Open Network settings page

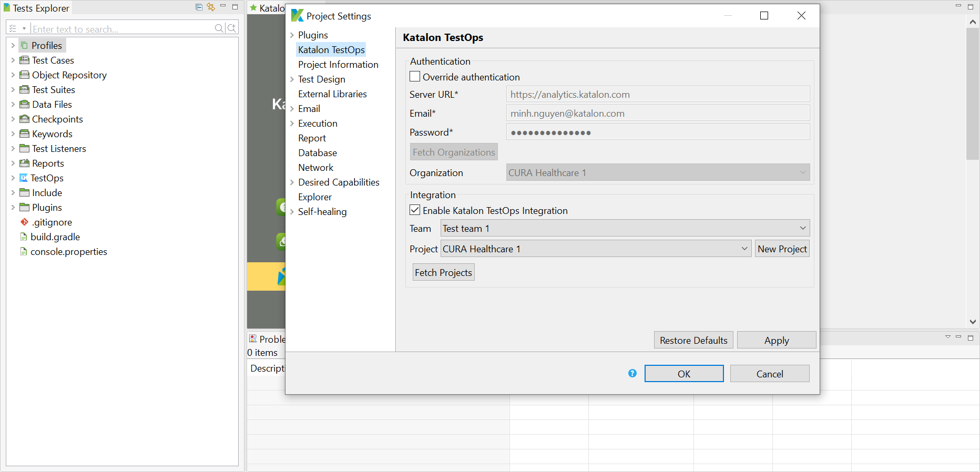click(315, 168)
